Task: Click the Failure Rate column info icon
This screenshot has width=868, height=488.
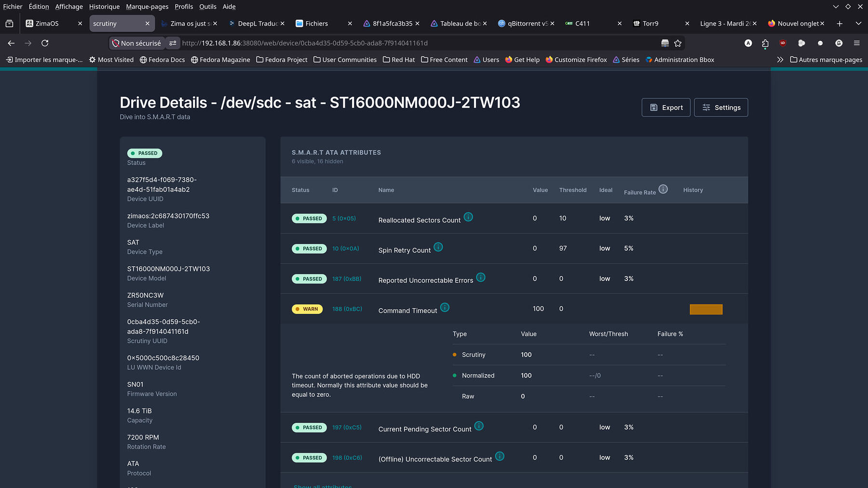Action: point(664,189)
